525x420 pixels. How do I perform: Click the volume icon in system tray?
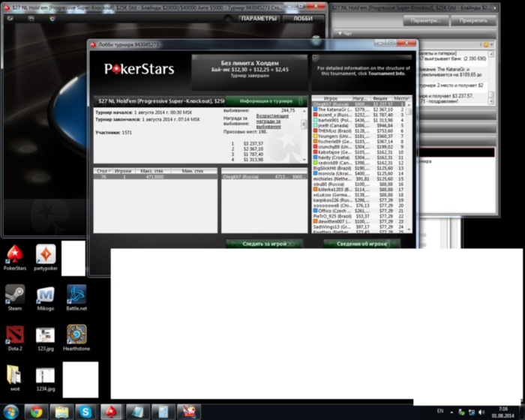[x=481, y=412]
